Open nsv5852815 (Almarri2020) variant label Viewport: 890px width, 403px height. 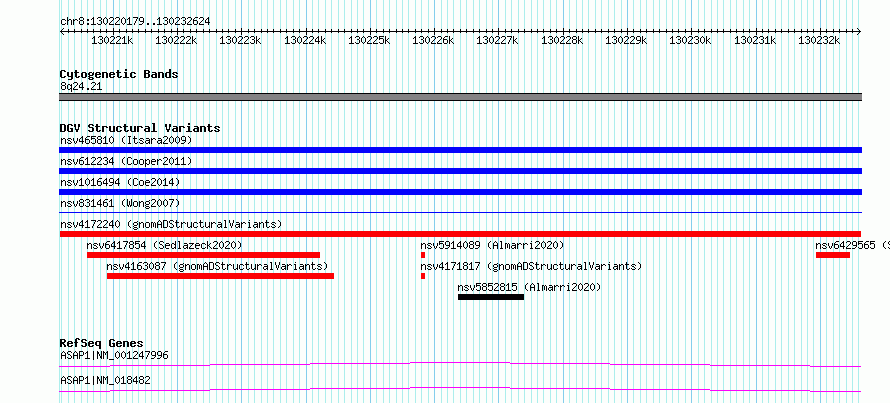[x=529, y=287]
